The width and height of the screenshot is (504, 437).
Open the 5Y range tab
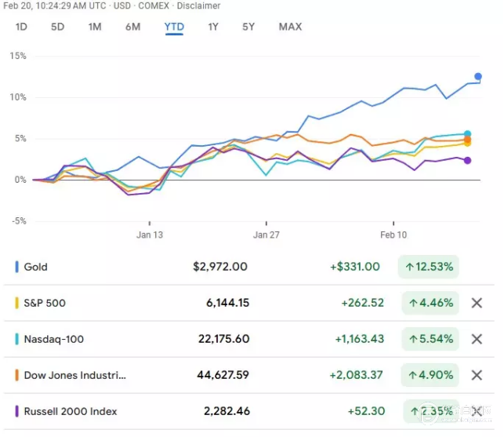[x=248, y=27]
